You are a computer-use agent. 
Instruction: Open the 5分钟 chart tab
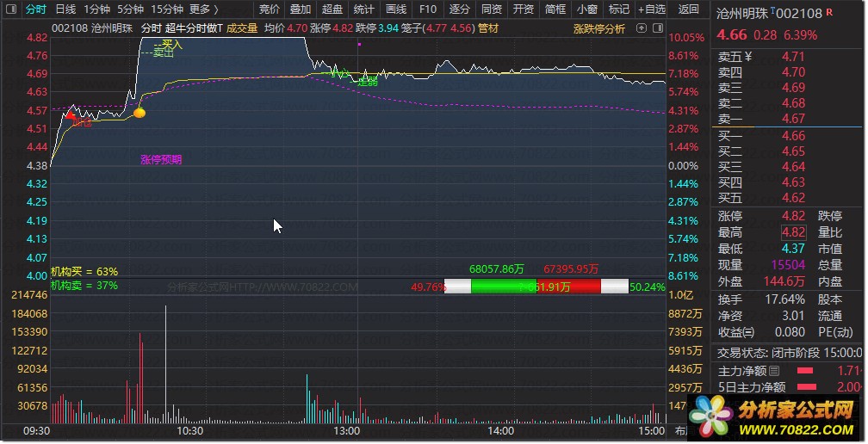(130, 9)
